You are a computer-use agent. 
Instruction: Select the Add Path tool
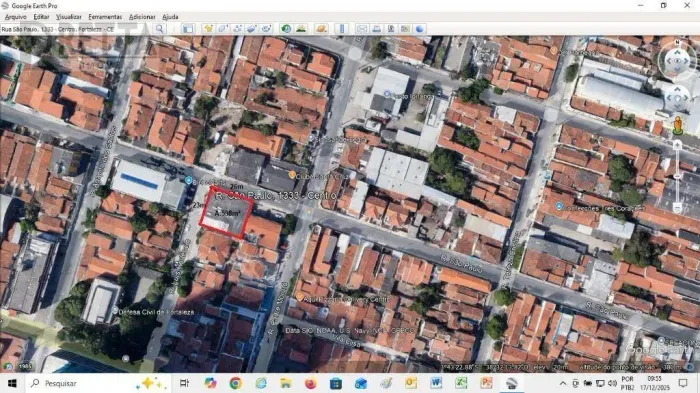click(x=238, y=29)
